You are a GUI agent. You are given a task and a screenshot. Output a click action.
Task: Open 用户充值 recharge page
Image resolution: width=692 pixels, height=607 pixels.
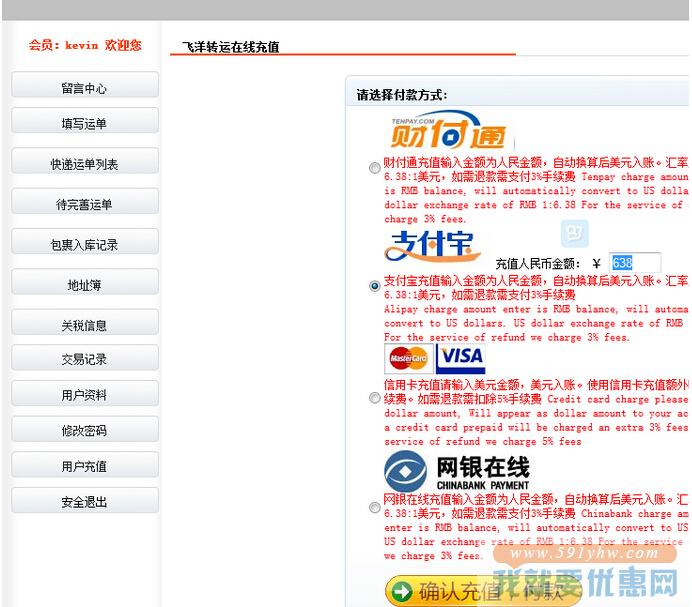pyautogui.click(x=85, y=464)
